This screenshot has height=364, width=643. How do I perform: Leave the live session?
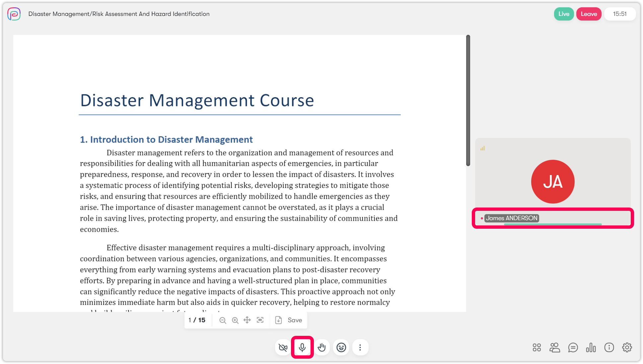click(x=589, y=14)
